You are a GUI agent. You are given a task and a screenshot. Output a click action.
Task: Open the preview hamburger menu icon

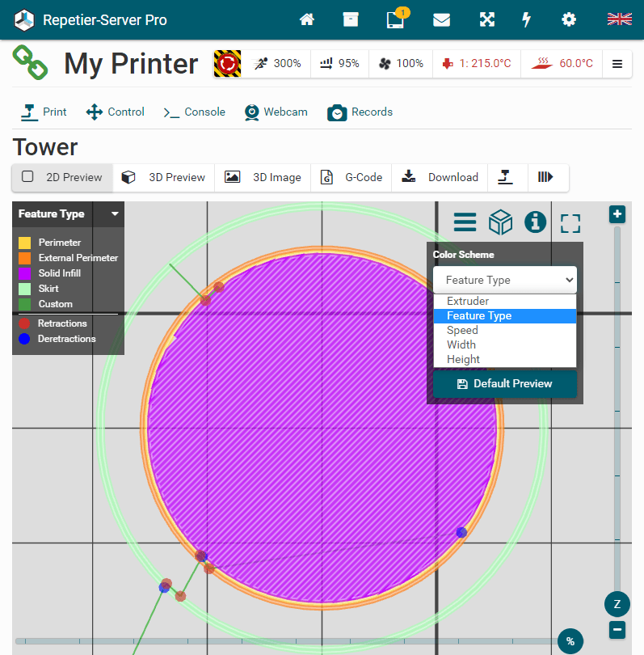[465, 222]
